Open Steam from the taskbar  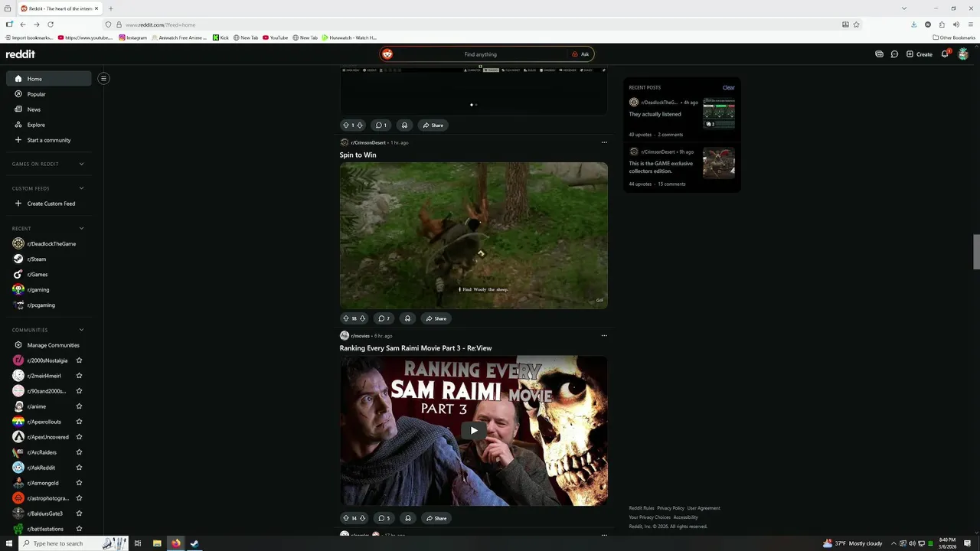pos(194,543)
